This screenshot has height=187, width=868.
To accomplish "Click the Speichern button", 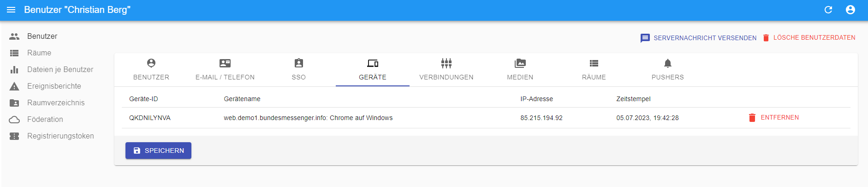I will click(x=158, y=151).
